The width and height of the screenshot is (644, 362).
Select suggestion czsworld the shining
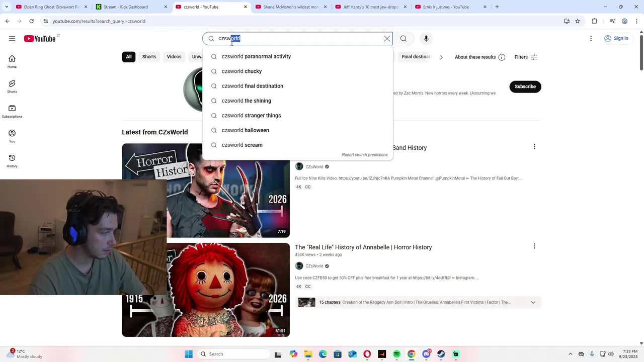297,101
